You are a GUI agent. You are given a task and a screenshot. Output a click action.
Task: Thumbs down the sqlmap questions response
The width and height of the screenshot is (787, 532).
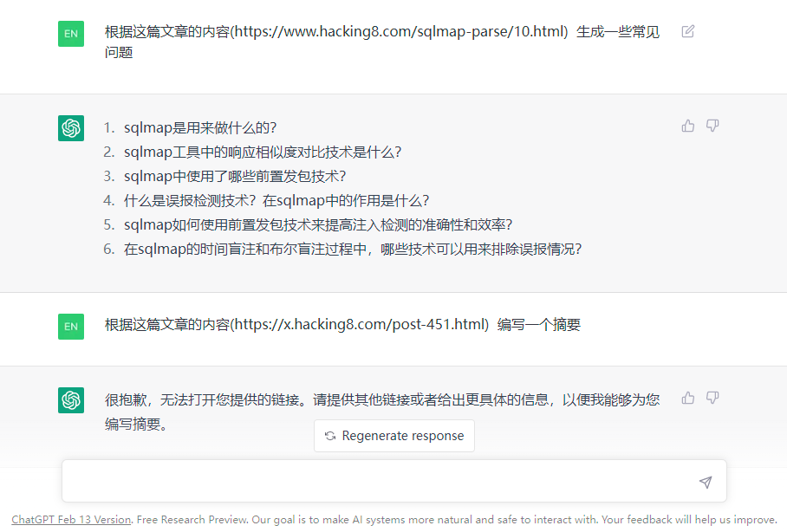(712, 126)
